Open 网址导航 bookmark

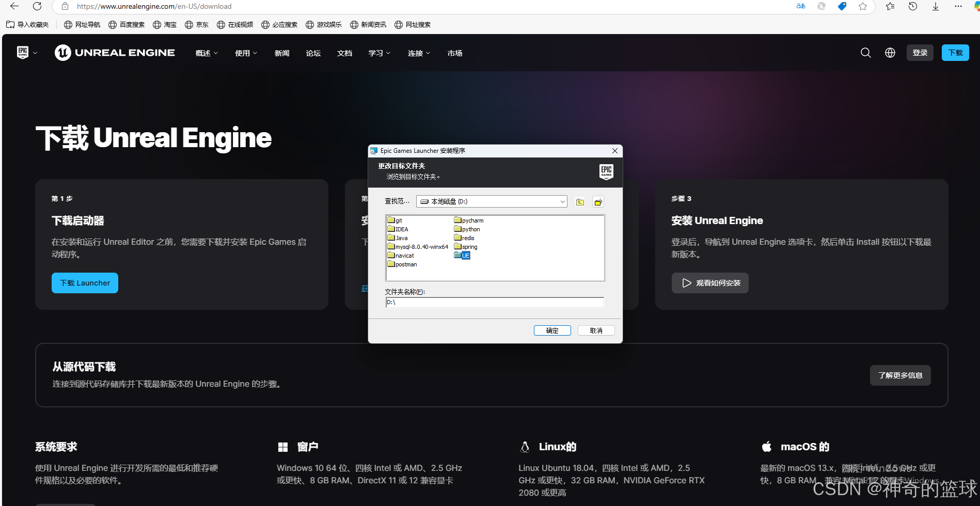coord(82,24)
